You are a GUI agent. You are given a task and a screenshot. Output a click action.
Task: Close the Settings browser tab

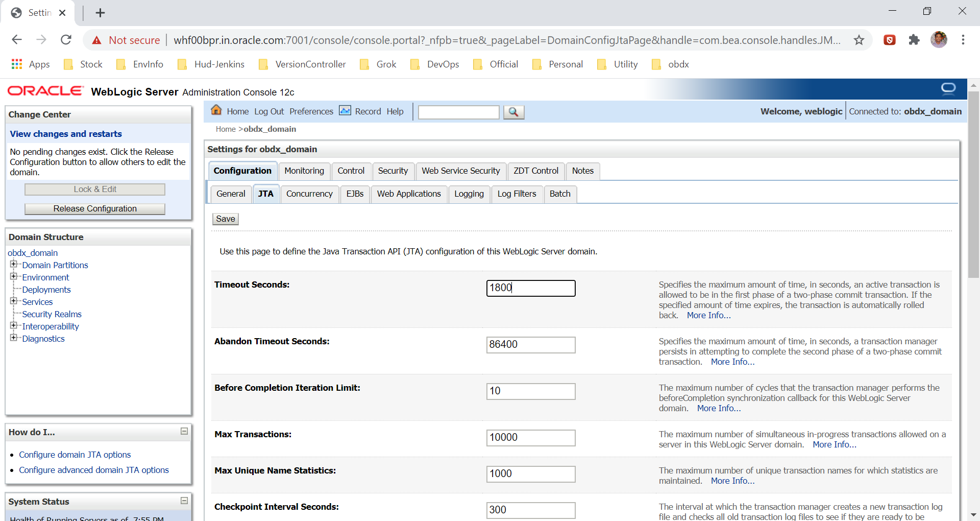click(62, 13)
